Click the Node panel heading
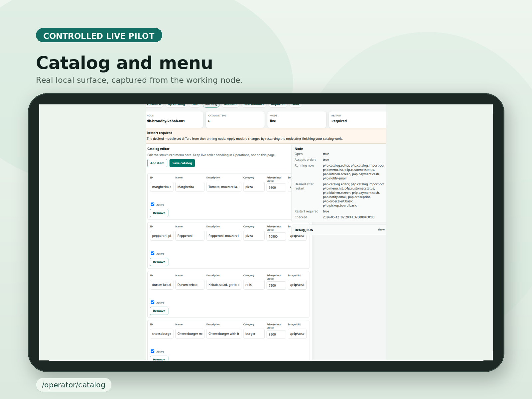This screenshot has width=532, height=399. click(x=299, y=149)
